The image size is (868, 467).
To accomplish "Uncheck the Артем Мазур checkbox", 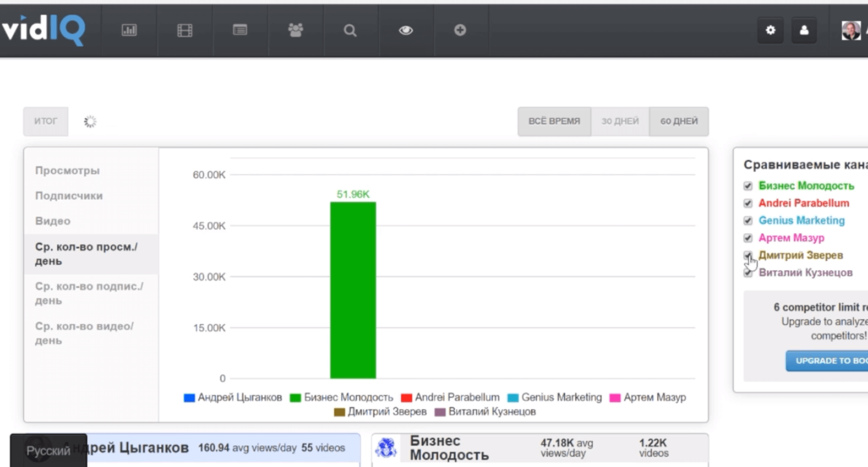I will point(748,238).
